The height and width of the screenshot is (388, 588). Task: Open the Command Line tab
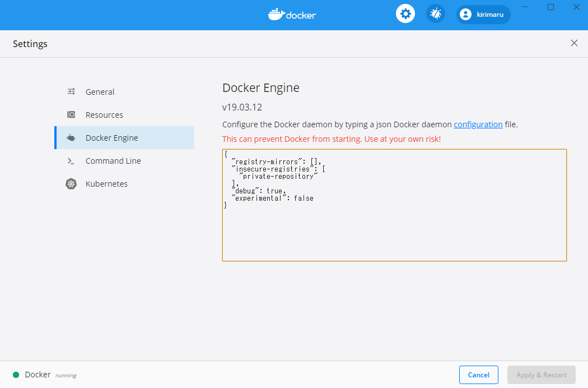(x=124, y=161)
